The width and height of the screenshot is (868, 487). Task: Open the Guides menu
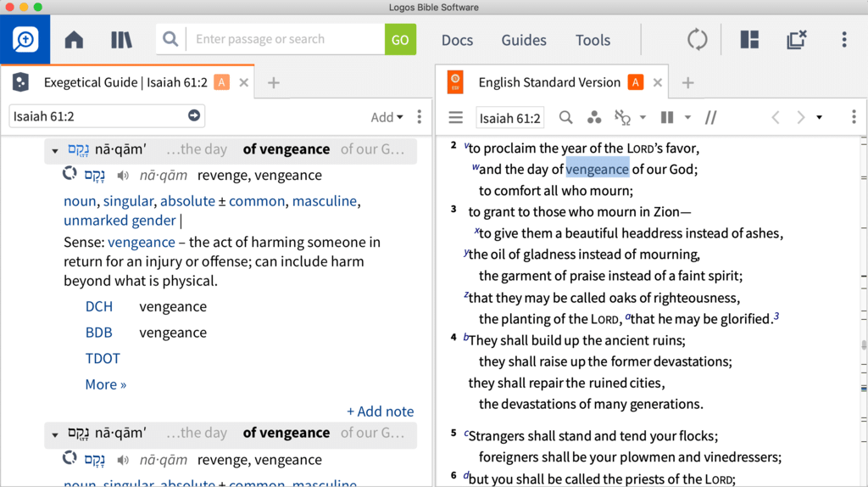point(524,40)
